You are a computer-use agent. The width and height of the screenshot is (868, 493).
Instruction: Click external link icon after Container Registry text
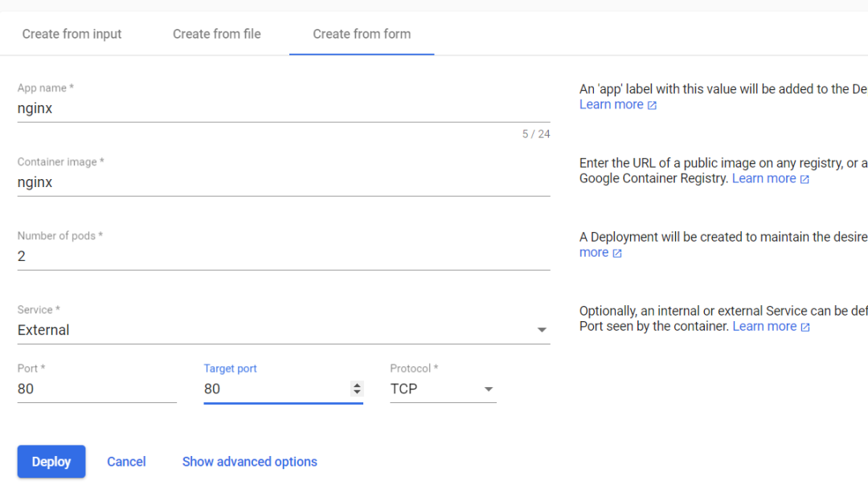[805, 179]
